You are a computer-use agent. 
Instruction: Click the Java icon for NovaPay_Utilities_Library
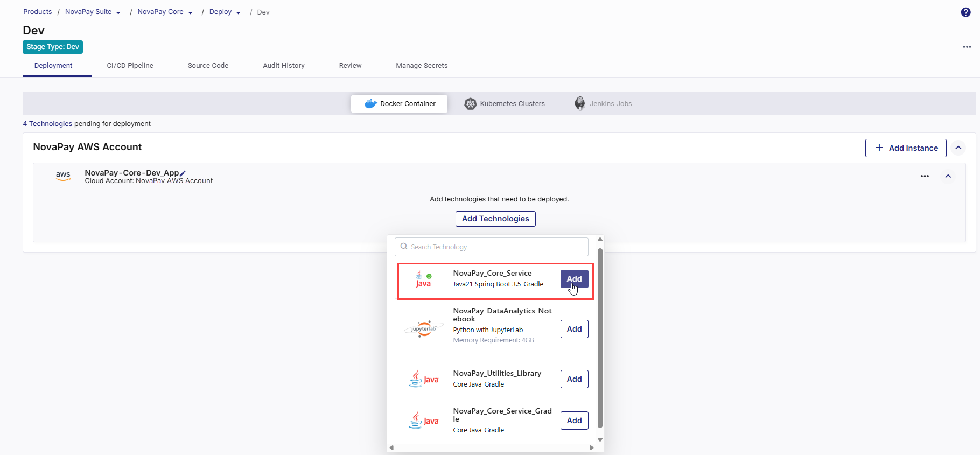(x=423, y=379)
